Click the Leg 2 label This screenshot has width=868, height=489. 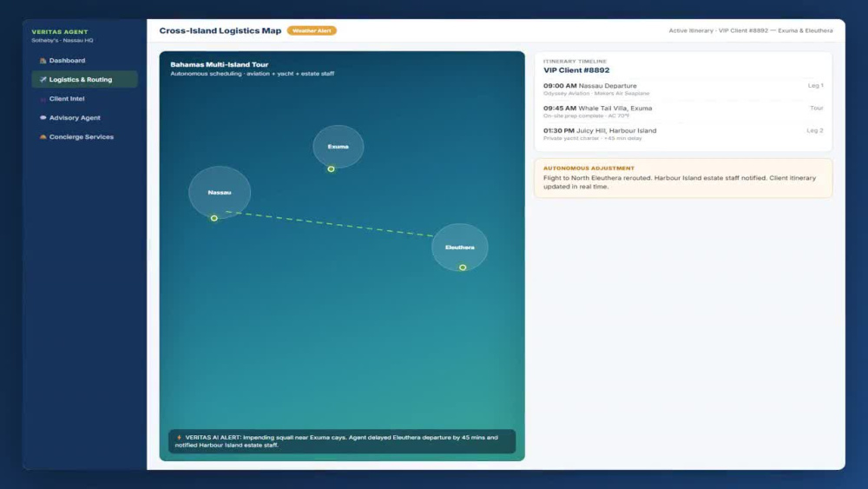pyautogui.click(x=815, y=130)
